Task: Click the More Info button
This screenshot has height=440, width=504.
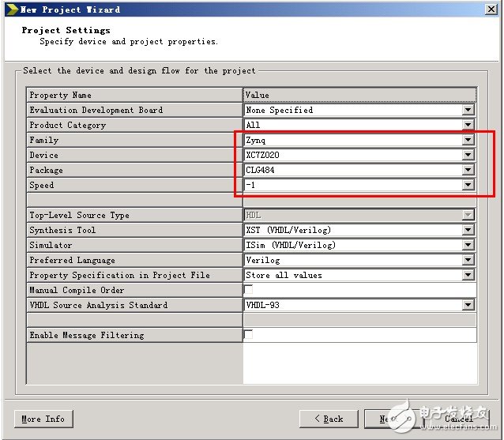Action: click(x=43, y=419)
